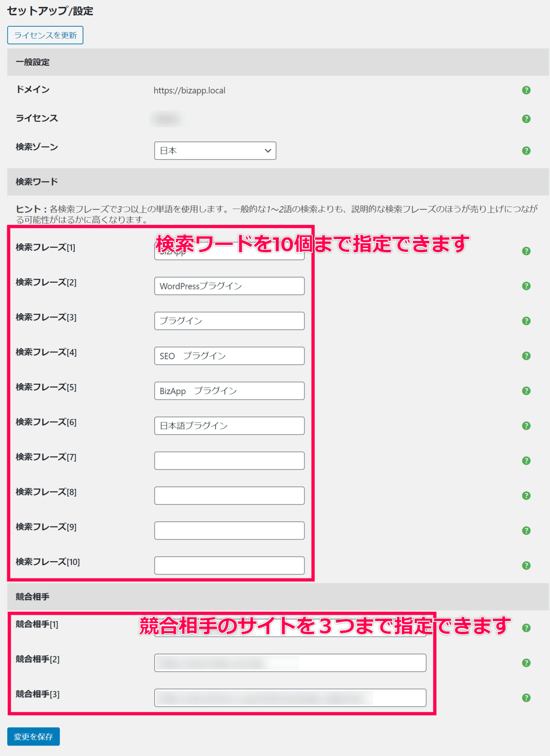
Task: Focus the 競合相手[2] URL field
Action: click(290, 663)
